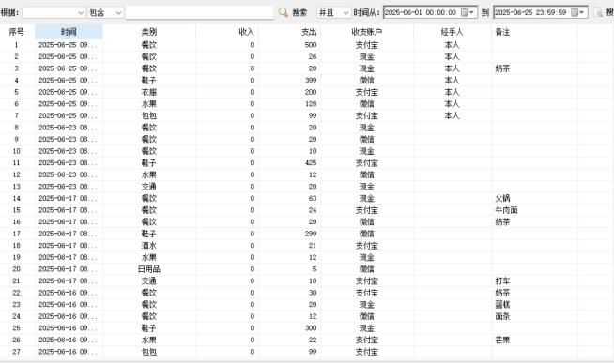Viewport: 614px width, 364px height.
Task: Open the start time calendar picker
Action: pyautogui.click(x=468, y=12)
